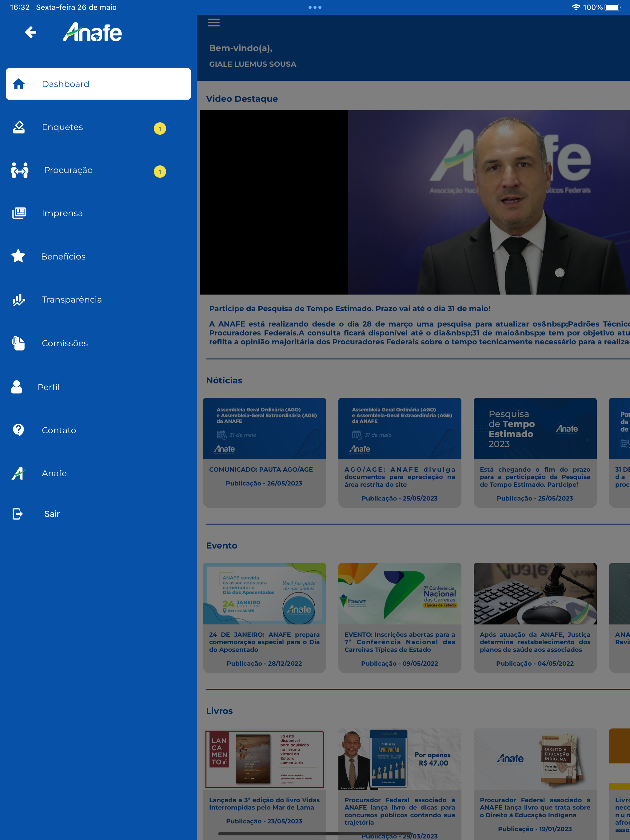The width and height of the screenshot is (630, 840).
Task: Click the Perfil person icon
Action: tap(17, 387)
